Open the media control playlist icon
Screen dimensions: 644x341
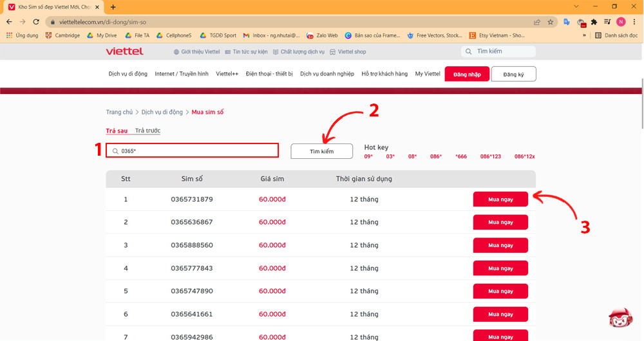(x=607, y=22)
